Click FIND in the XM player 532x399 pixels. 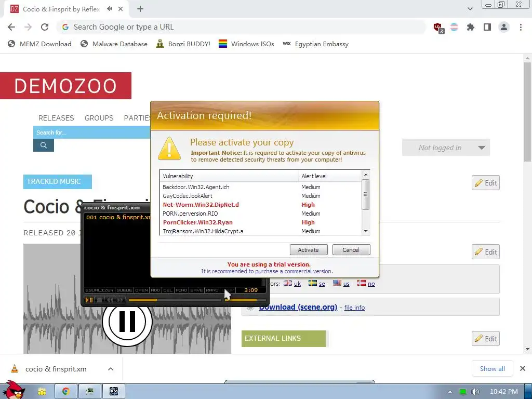click(x=181, y=290)
